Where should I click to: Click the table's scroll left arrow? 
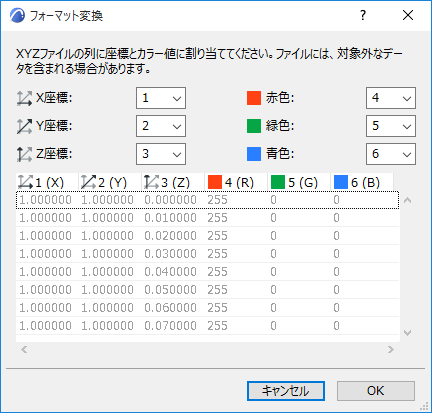24,349
